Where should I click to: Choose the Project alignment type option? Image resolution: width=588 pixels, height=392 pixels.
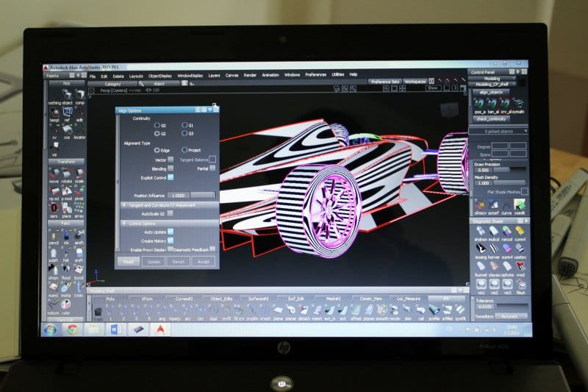click(x=184, y=150)
